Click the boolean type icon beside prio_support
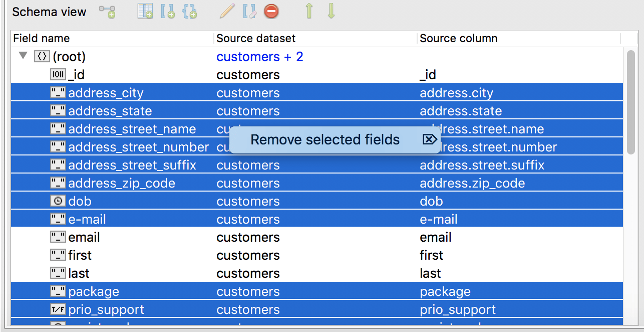Viewport: 644px width, 332px height. [x=59, y=309]
